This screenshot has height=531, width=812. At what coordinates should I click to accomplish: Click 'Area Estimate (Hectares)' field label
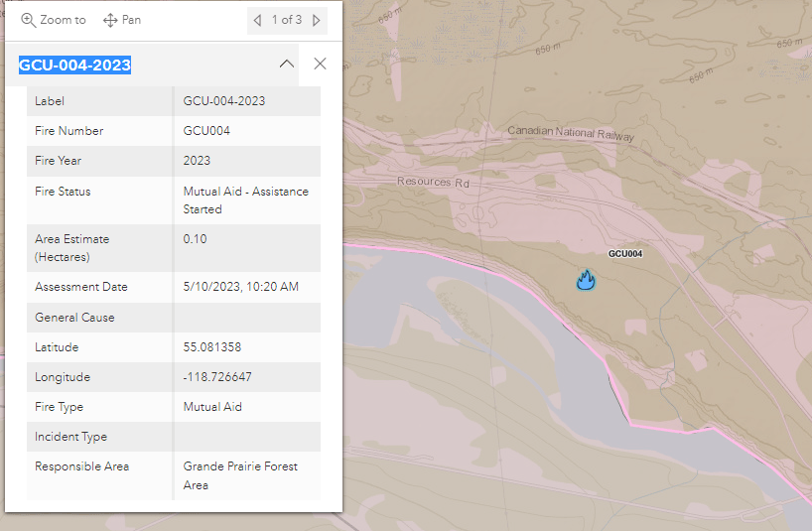pos(72,248)
